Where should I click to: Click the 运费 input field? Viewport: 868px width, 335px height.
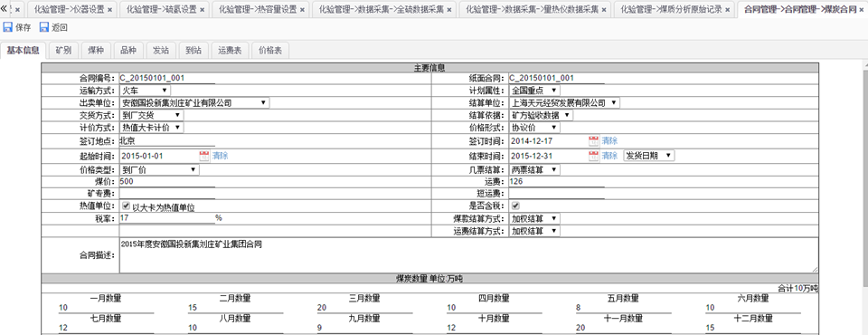coord(557,181)
